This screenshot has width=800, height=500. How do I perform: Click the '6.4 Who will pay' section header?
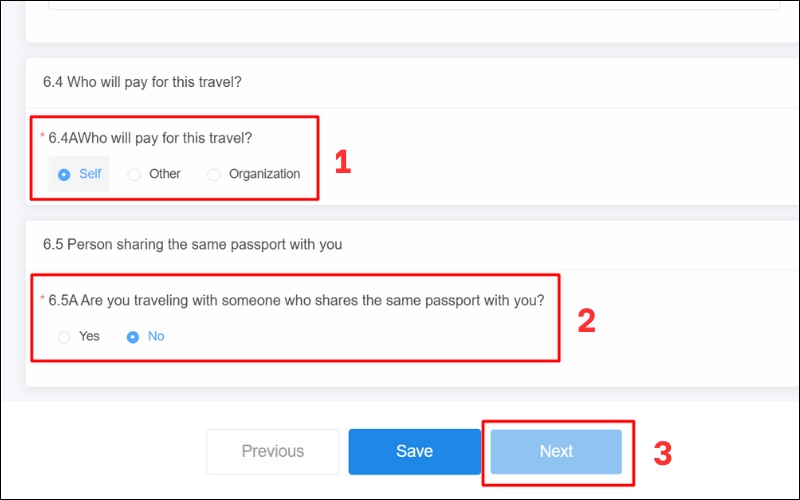(142, 82)
